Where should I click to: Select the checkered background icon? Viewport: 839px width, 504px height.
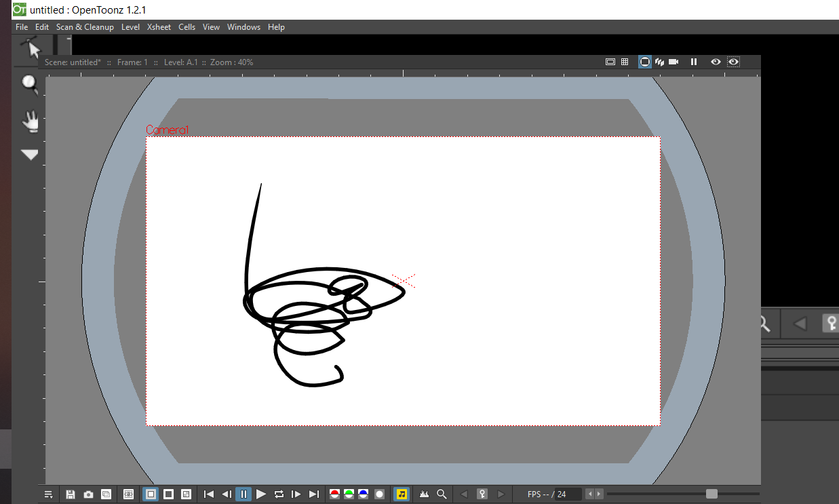click(x=187, y=495)
